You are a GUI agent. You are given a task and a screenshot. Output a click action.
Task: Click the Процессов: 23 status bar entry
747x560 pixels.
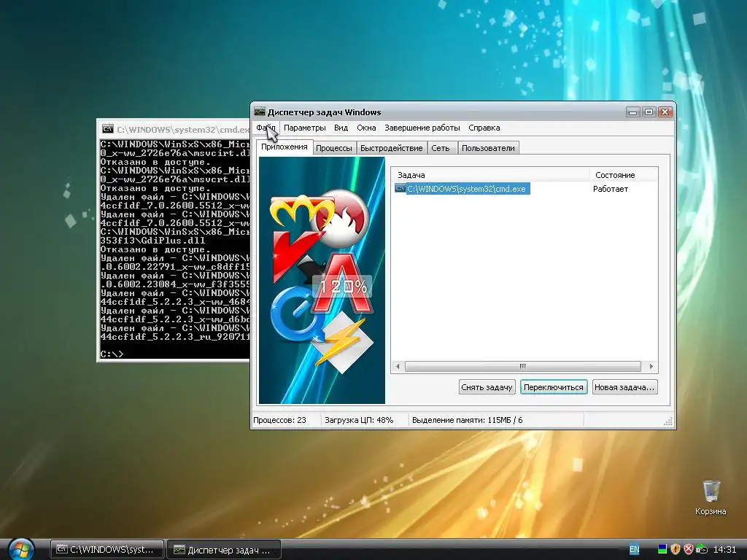[279, 420]
